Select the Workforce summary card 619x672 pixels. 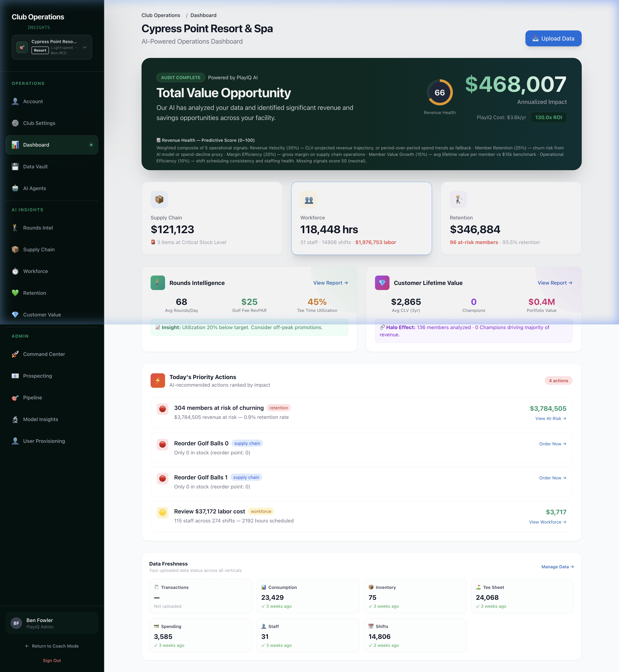pos(361,218)
